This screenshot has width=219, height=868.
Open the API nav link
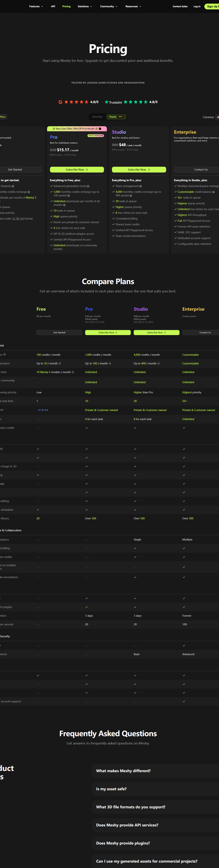[x=53, y=6]
